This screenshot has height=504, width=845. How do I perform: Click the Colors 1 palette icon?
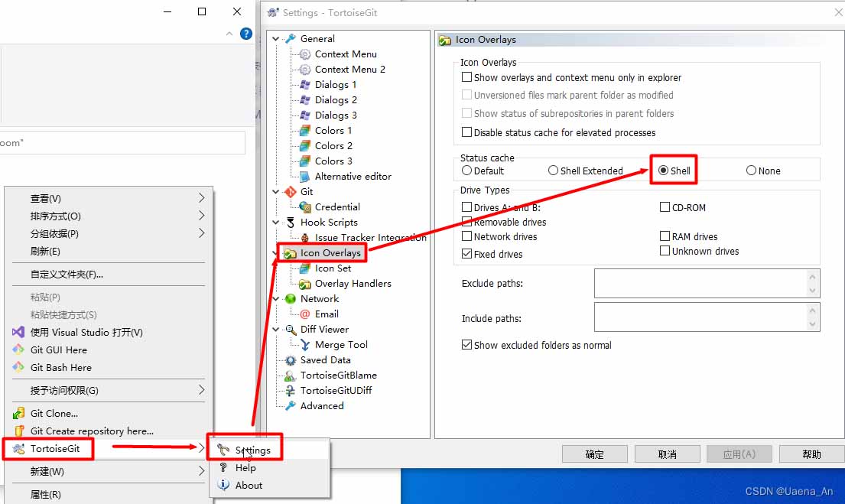tap(305, 131)
